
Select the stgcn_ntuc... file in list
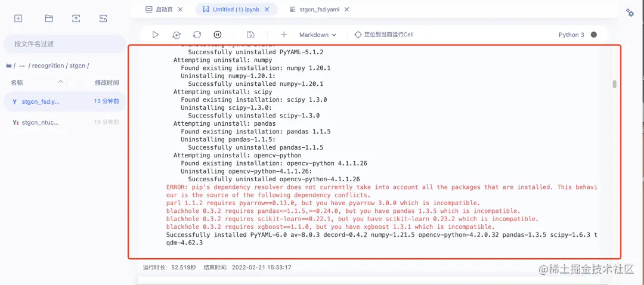click(x=65, y=122)
